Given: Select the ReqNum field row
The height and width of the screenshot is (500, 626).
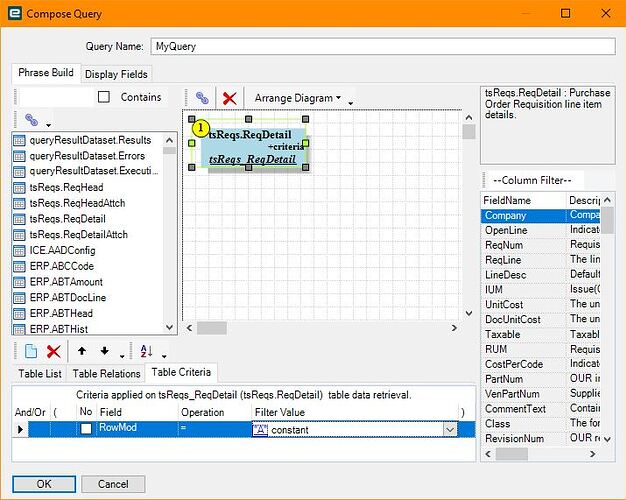Looking at the screenshot, I should [x=541, y=245].
